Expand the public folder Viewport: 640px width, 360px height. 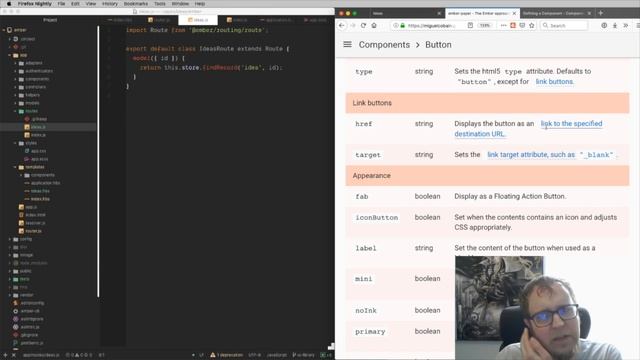(x=10, y=271)
